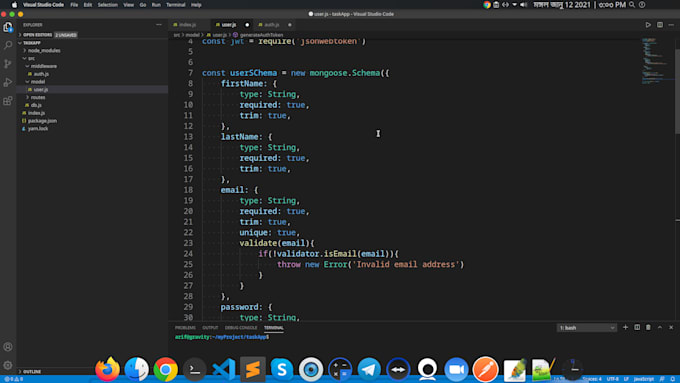Open Finder from the dock
The image size is (680, 383).
(x=137, y=369)
